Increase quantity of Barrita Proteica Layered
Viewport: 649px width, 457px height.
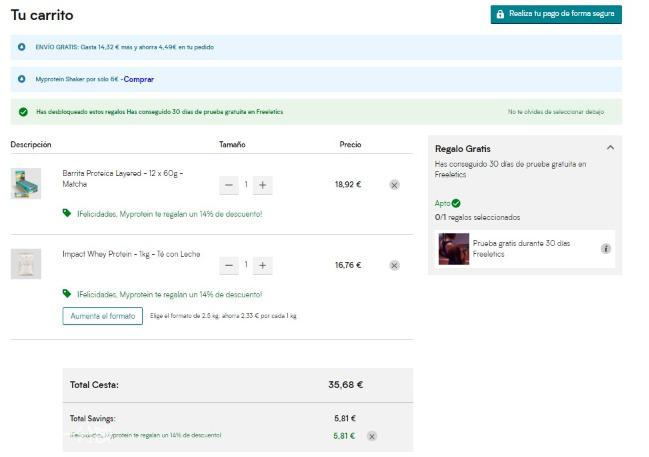click(x=262, y=185)
